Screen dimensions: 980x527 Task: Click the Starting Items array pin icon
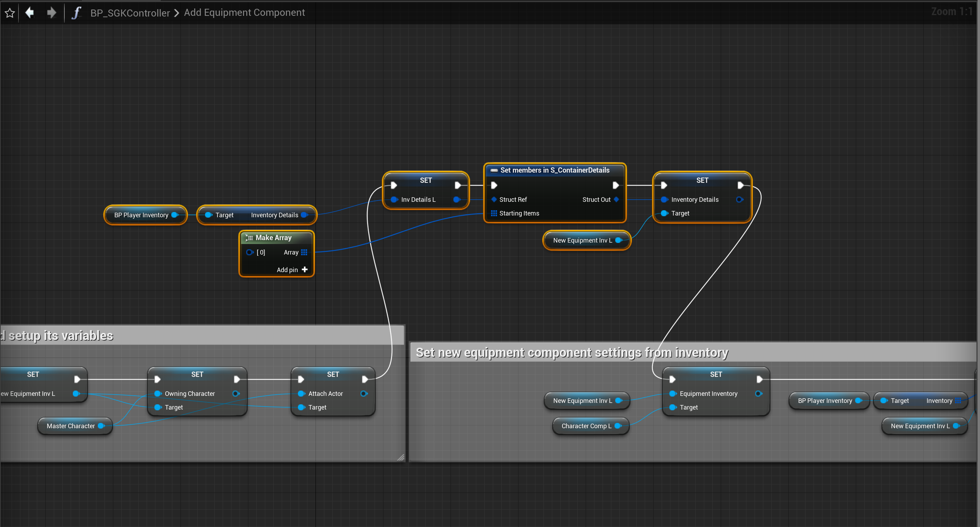[494, 213]
